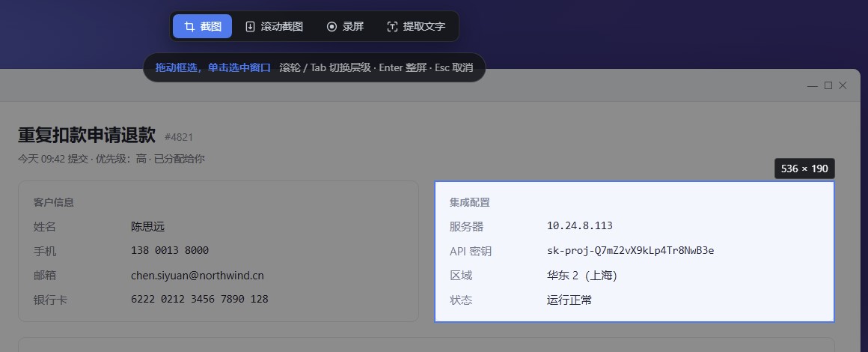Click server address 10.24.8.113

(x=580, y=225)
